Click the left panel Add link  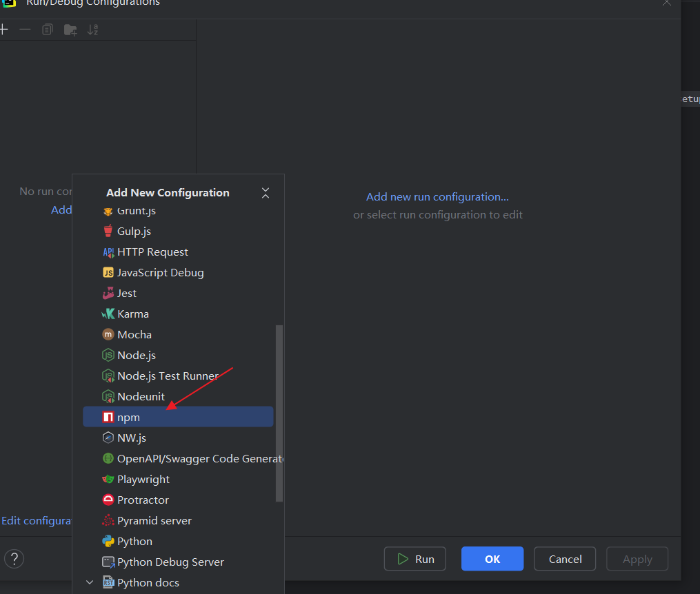pyautogui.click(x=61, y=209)
